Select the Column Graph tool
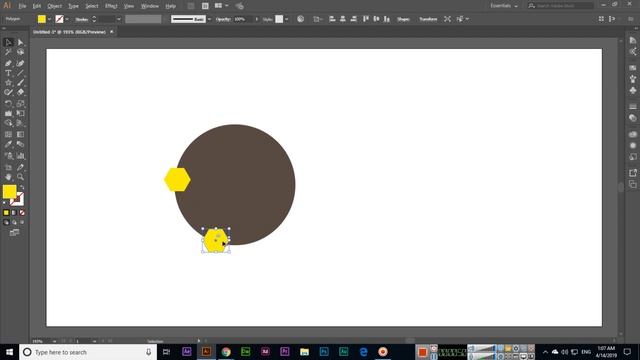Screen dimensions: 640x360 pyautogui.click(x=20, y=156)
